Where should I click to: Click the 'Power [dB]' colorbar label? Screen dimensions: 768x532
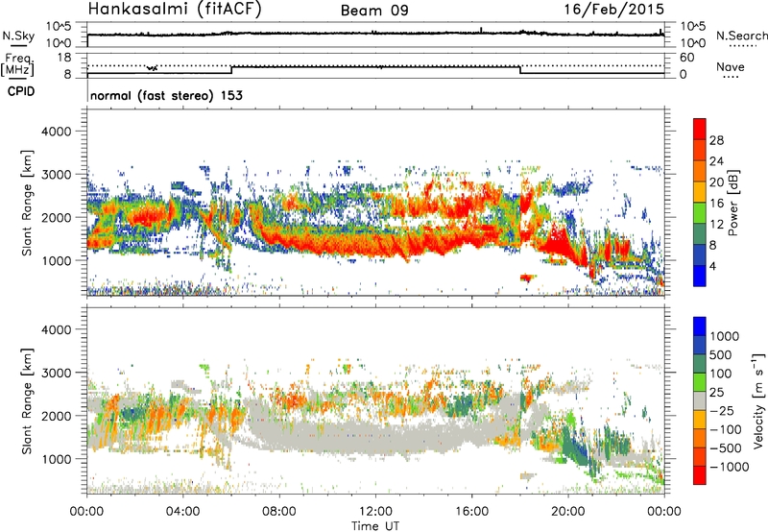pyautogui.click(x=732, y=203)
